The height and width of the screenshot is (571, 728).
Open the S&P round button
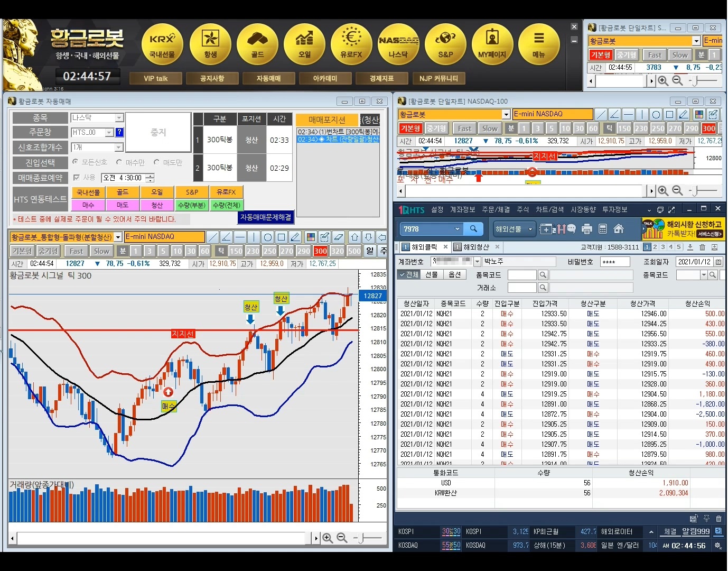[x=445, y=44]
